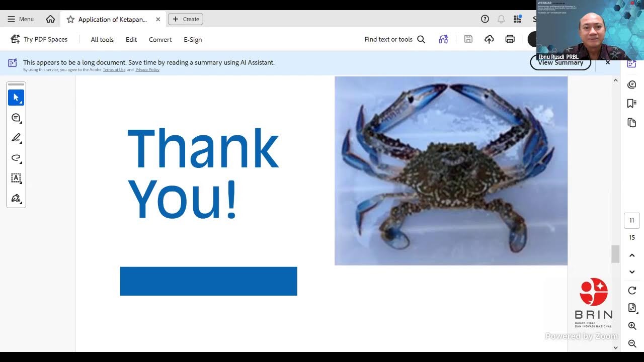644x362 pixels.
Task: Add a comment with comment tool
Action: (x=16, y=118)
